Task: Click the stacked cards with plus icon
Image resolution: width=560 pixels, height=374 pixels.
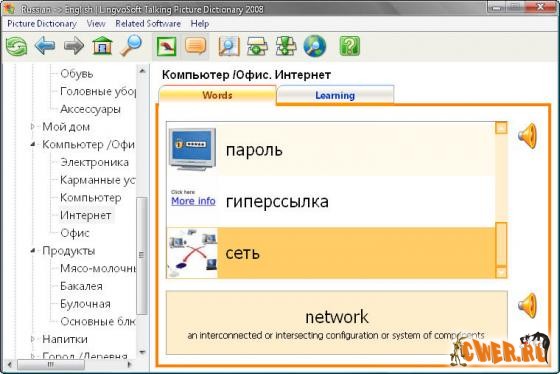Action: tap(257, 46)
